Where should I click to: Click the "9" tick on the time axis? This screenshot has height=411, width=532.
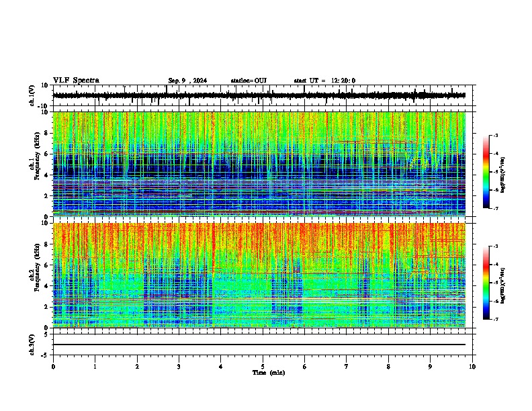(x=430, y=367)
